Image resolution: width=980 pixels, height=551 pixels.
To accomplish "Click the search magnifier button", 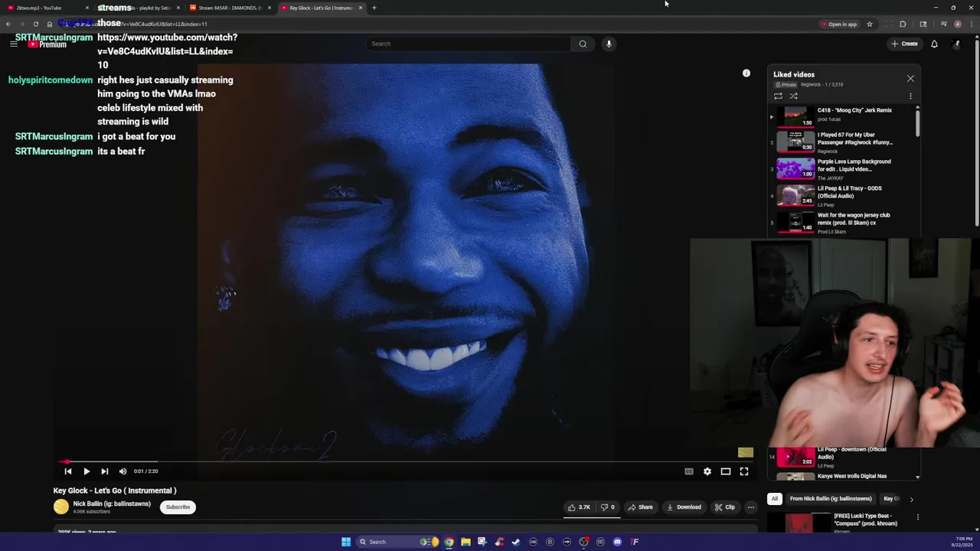I will (583, 44).
